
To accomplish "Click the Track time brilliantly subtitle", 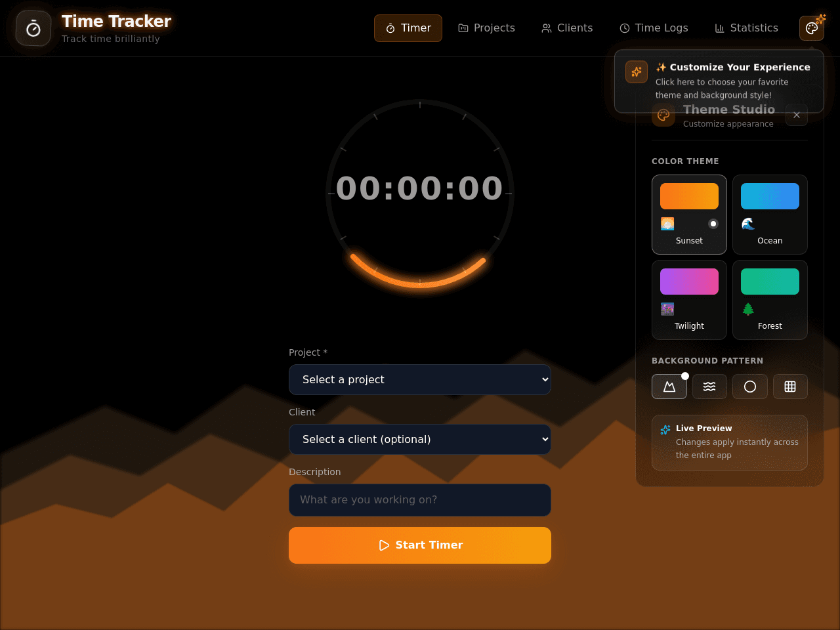I will (111, 39).
